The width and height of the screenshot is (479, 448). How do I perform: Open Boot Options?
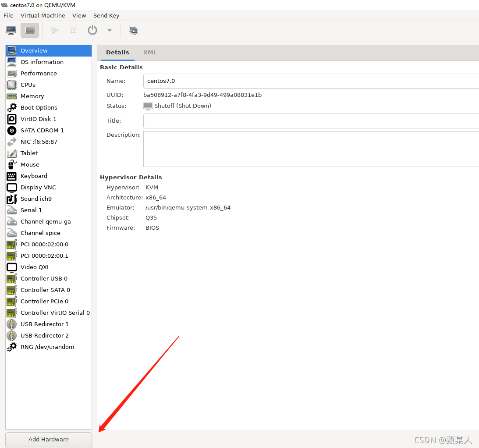point(49,107)
